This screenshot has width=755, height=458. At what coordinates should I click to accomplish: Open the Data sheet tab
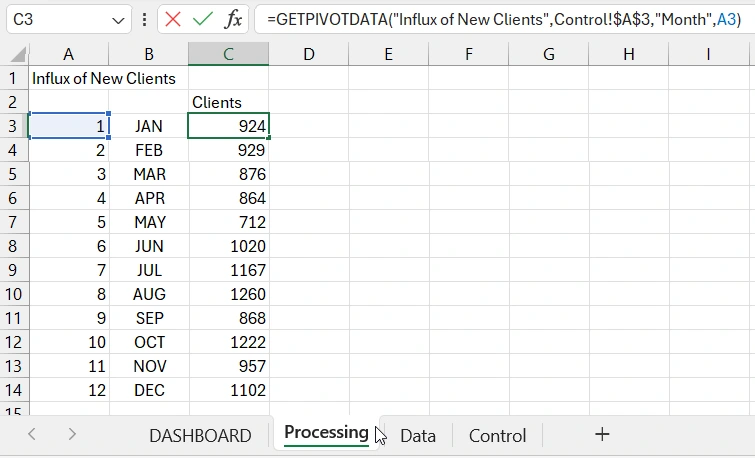[418, 435]
